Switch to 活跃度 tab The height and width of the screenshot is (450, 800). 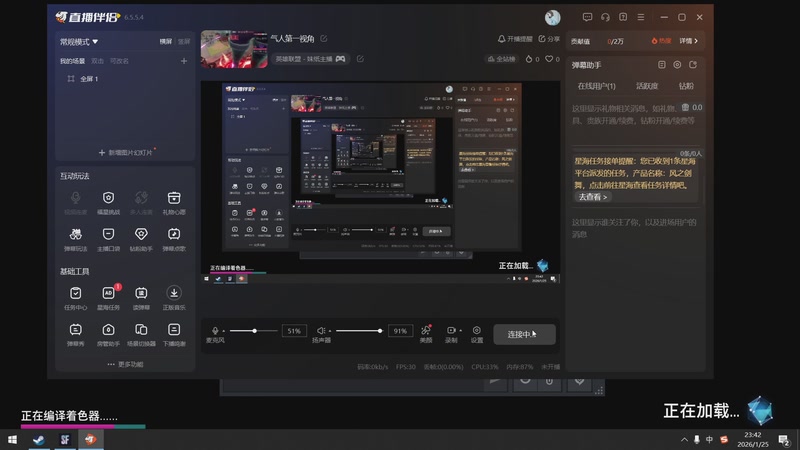(x=647, y=86)
